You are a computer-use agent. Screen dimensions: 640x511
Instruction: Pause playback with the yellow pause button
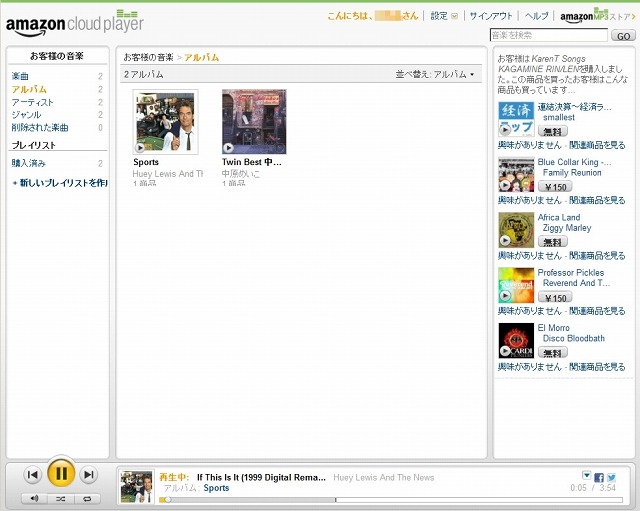(x=61, y=473)
